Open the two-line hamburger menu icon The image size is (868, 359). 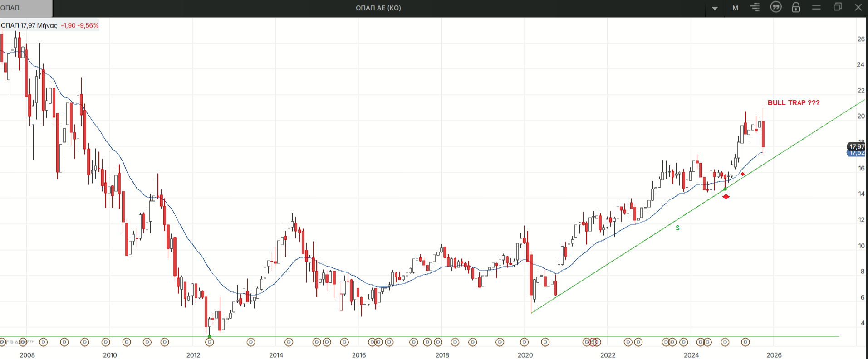point(816,7)
